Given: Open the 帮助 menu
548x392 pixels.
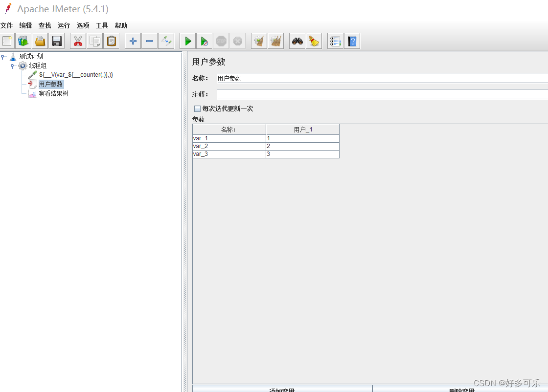Looking at the screenshot, I should point(121,25).
